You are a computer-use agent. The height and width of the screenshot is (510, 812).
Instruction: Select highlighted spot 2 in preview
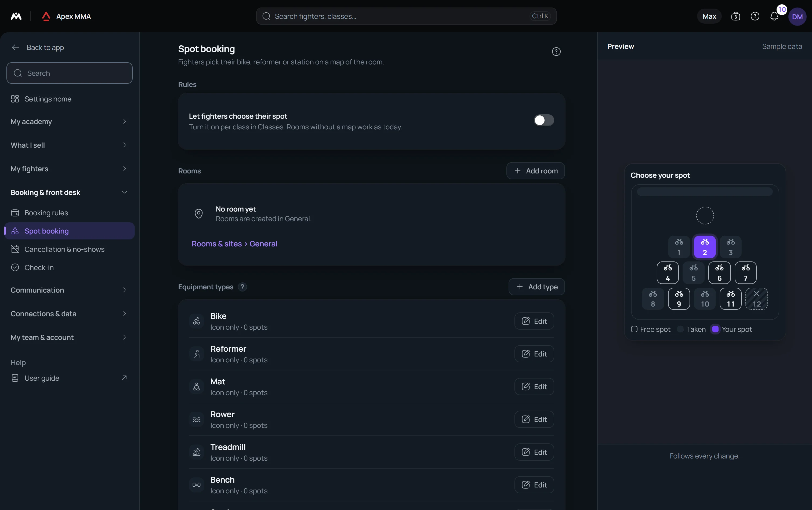pos(704,247)
